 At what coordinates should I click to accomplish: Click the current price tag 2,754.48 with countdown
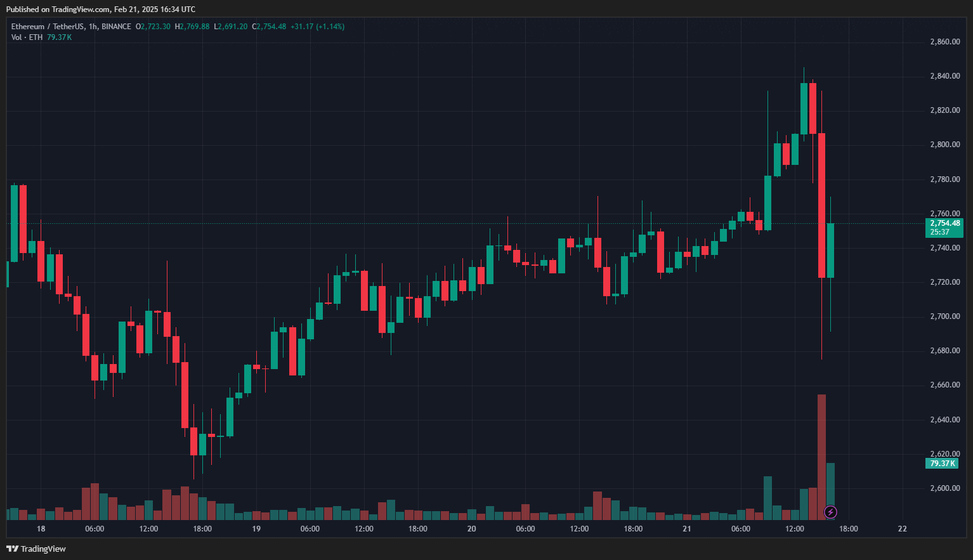pyautogui.click(x=944, y=228)
